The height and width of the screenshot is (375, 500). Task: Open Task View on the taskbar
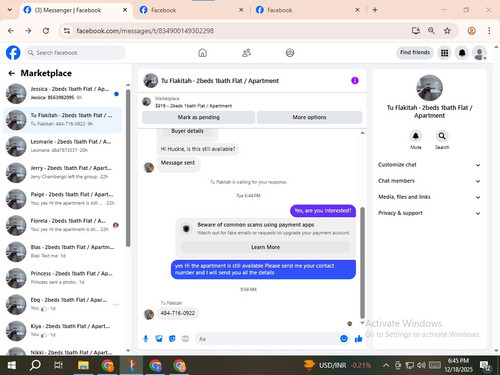click(59, 365)
